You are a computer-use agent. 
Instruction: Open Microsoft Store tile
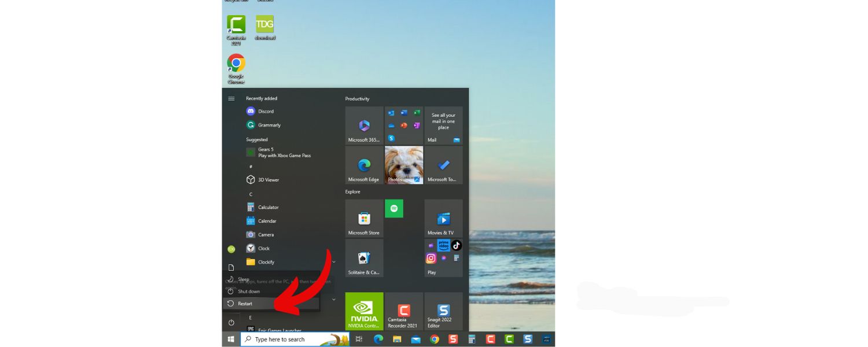(364, 219)
